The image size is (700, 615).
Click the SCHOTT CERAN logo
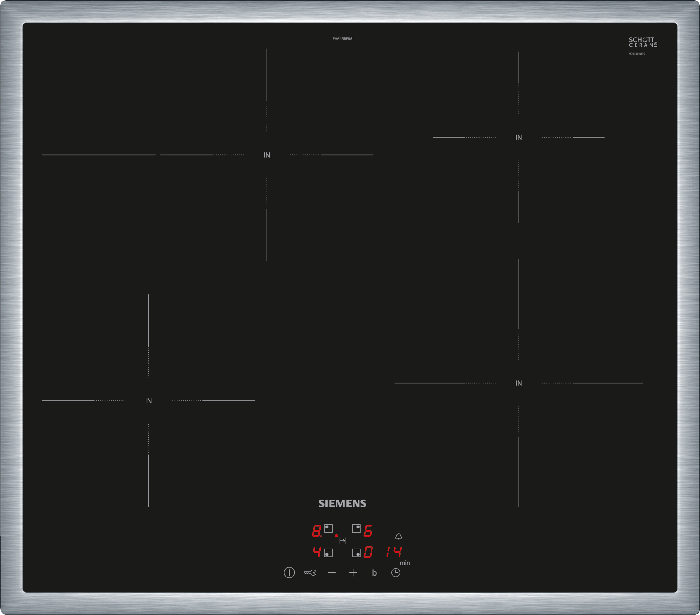pos(643,42)
